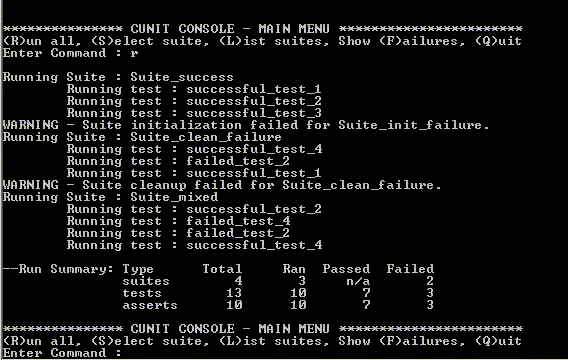Click the Suite_mixed suite name
This screenshot has width=568, height=360.
pyautogui.click(x=174, y=197)
